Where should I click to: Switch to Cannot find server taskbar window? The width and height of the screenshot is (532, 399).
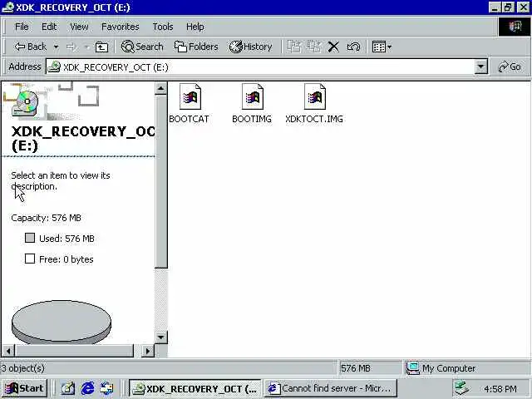pyautogui.click(x=331, y=388)
